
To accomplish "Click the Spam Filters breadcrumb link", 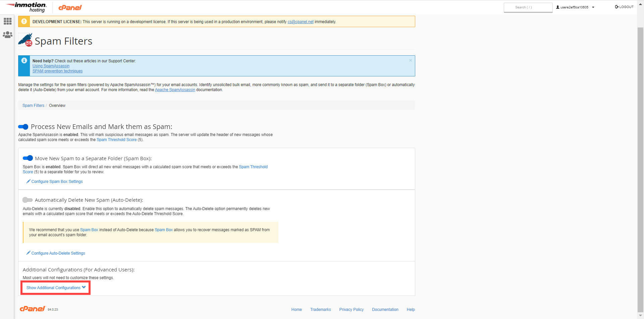I will point(33,106).
